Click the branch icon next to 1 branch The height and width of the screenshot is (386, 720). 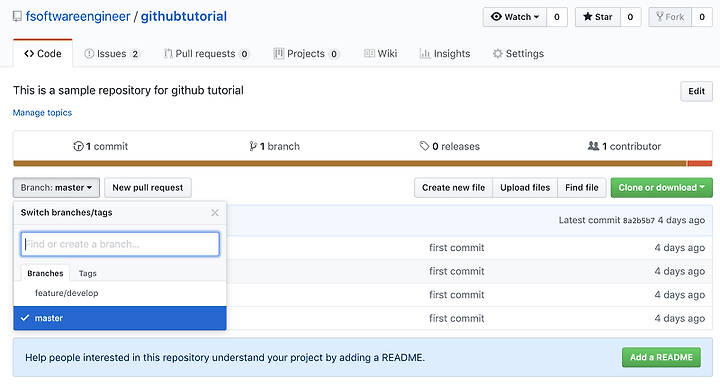(253, 146)
